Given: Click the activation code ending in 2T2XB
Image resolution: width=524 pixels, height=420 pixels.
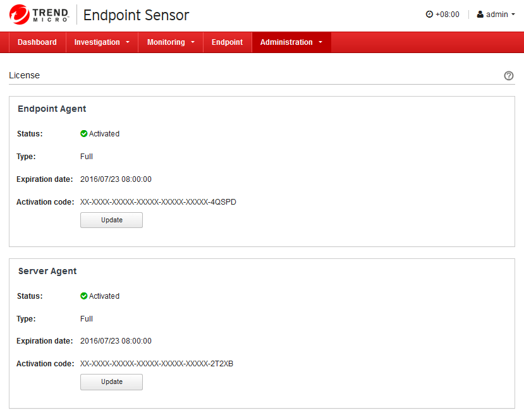Looking at the screenshot, I should 157,364.
